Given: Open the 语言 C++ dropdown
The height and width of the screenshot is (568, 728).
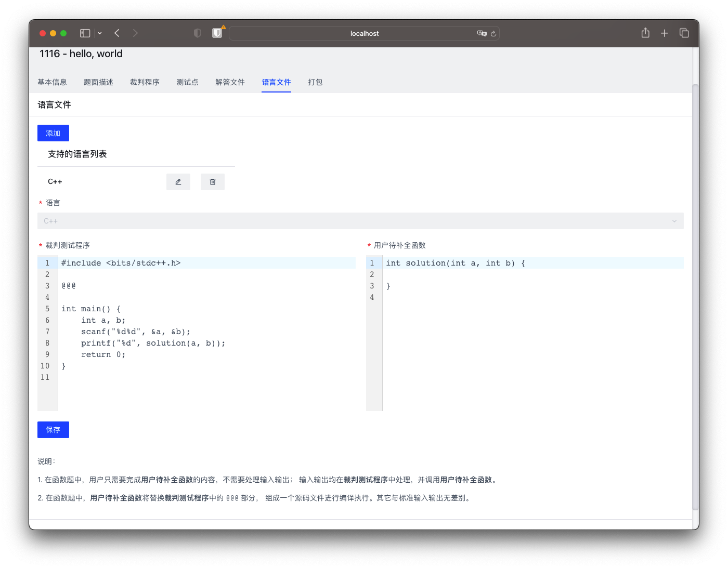Looking at the screenshot, I should click(360, 221).
